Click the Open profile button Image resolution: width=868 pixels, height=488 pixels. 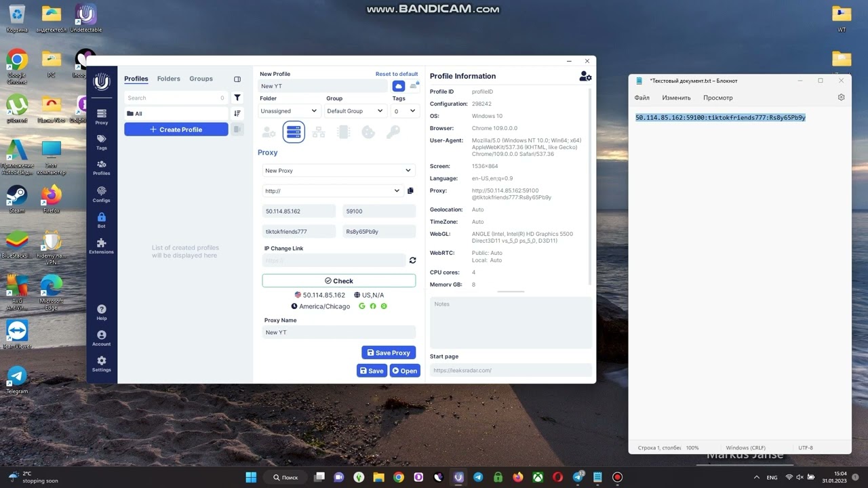tap(405, 371)
